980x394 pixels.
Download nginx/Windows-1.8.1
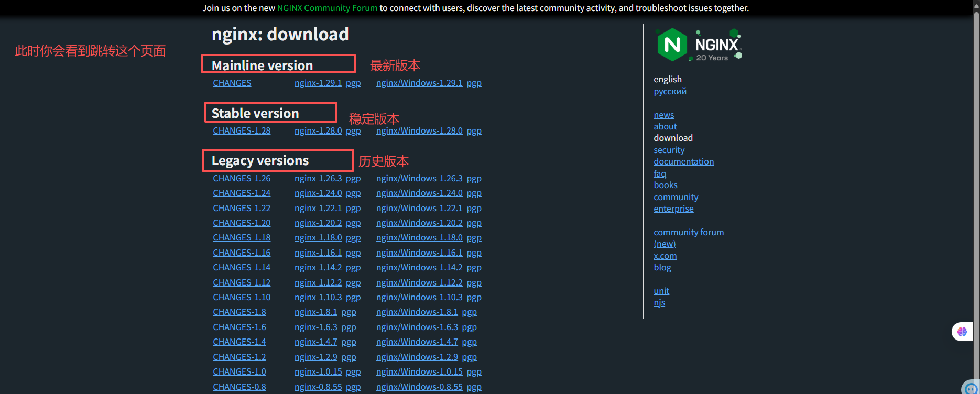point(417,312)
